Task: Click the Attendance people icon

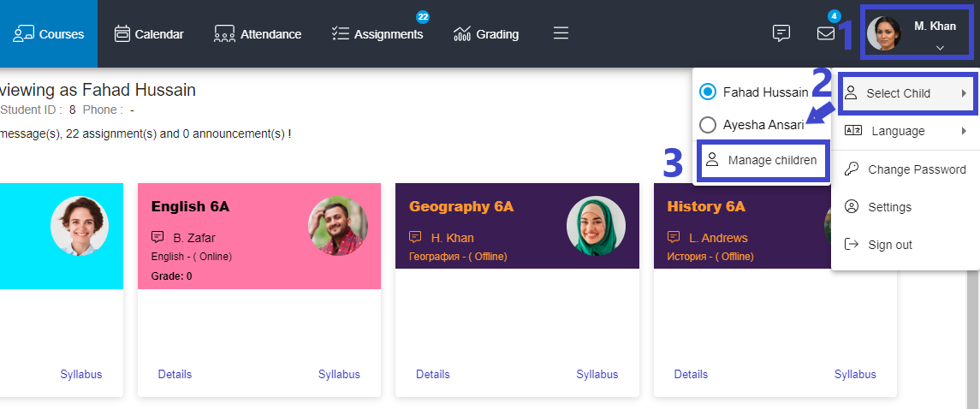Action: [x=224, y=33]
